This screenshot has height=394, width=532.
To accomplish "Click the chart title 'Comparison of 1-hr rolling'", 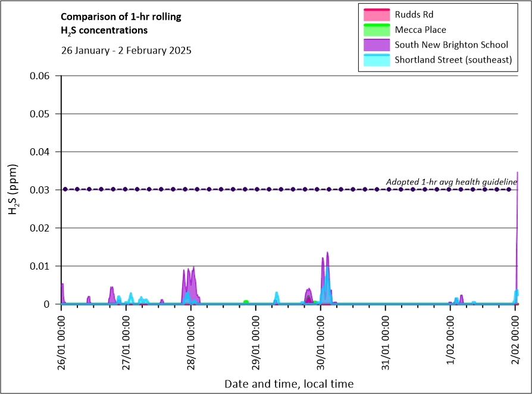I will 121,17.
